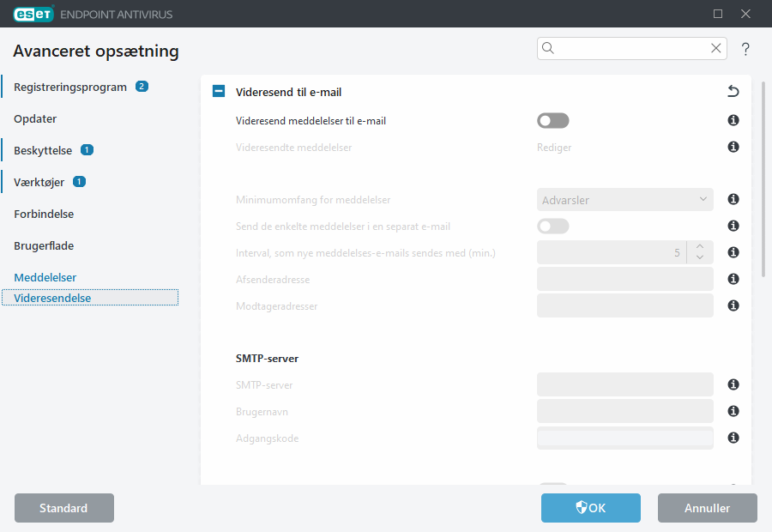Clear the search box with the X icon
772x532 pixels.
click(716, 48)
